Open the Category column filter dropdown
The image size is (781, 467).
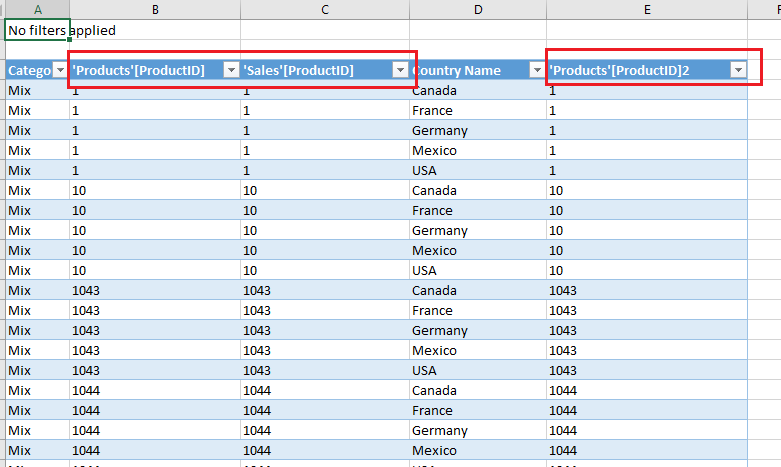click(x=60, y=70)
